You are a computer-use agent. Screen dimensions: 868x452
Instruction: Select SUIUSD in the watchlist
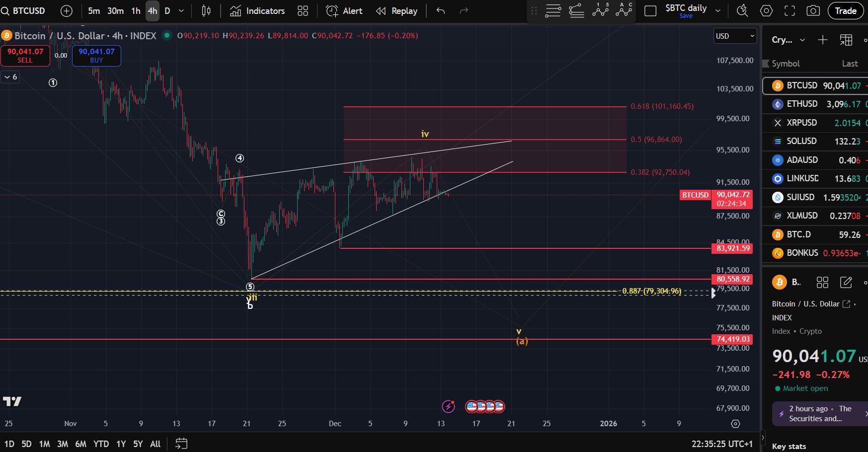[815, 197]
